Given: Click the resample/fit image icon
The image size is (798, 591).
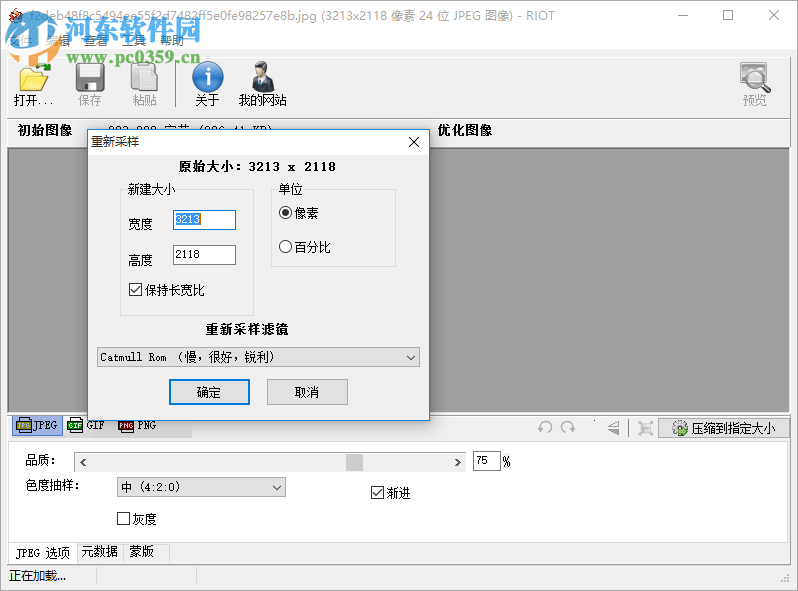Looking at the screenshot, I should click(x=645, y=428).
